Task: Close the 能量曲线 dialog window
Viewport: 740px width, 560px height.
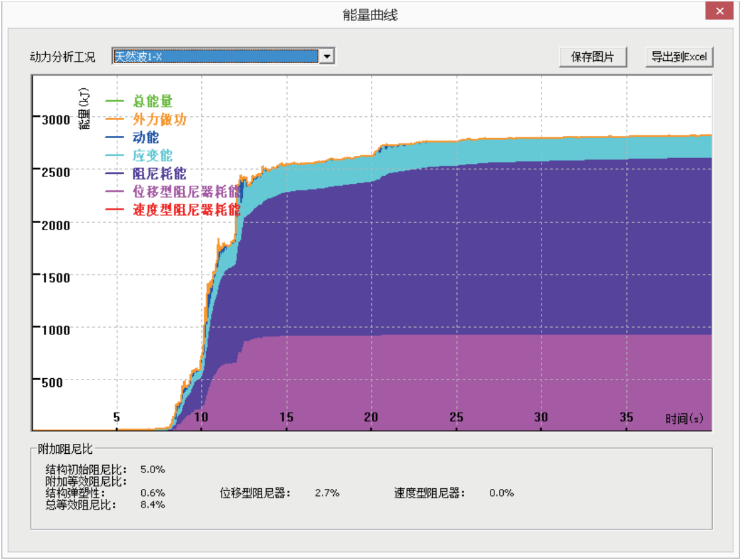Action: tap(719, 12)
